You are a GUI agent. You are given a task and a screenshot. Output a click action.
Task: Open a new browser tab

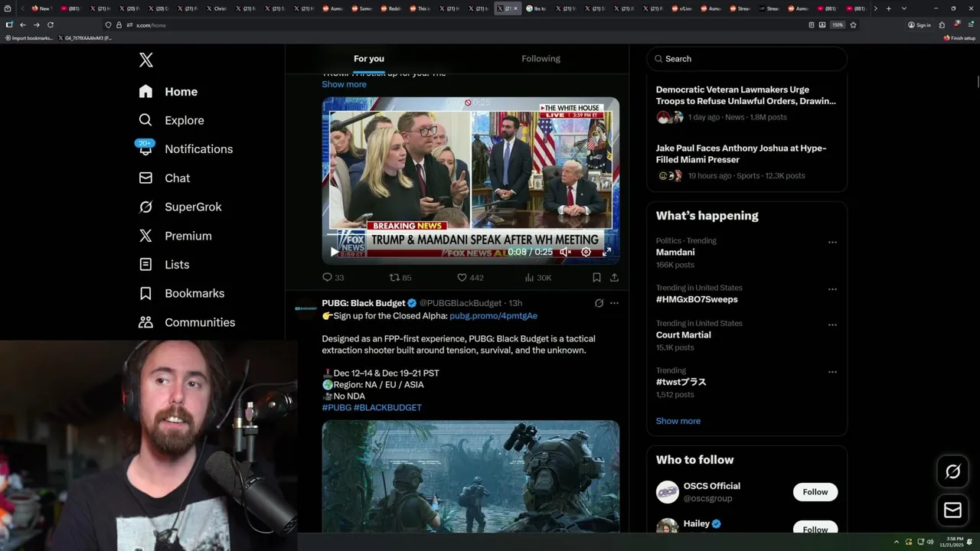888,8
